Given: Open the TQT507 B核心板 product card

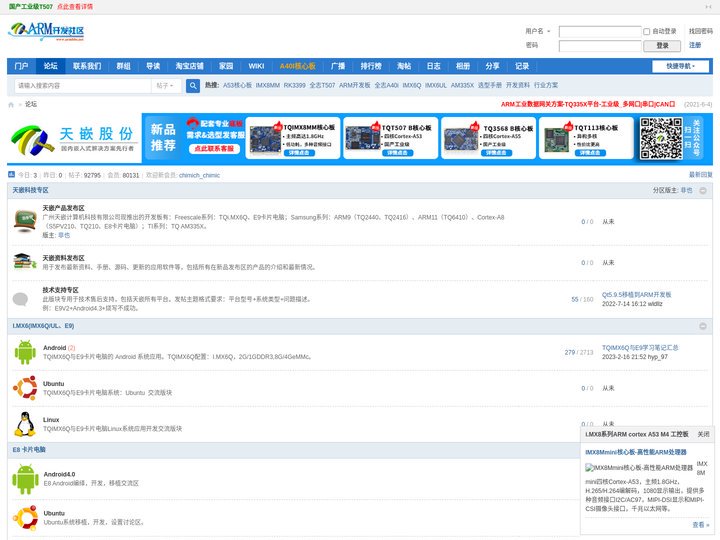Looking at the screenshot, I should click(x=391, y=138).
